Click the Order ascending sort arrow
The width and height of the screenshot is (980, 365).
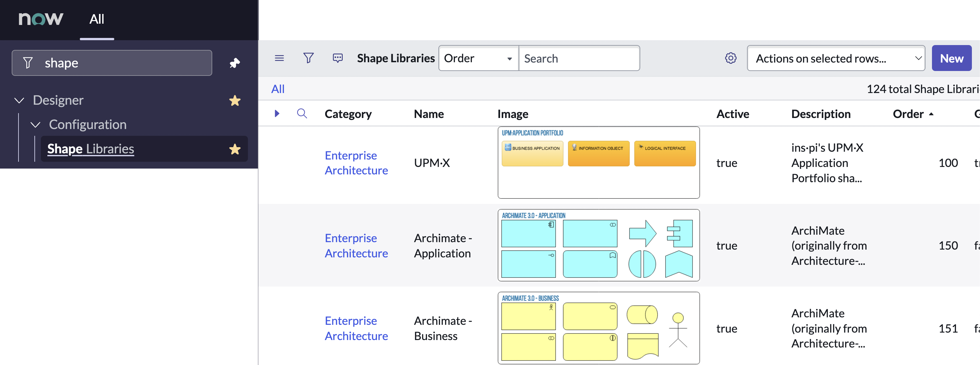931,114
